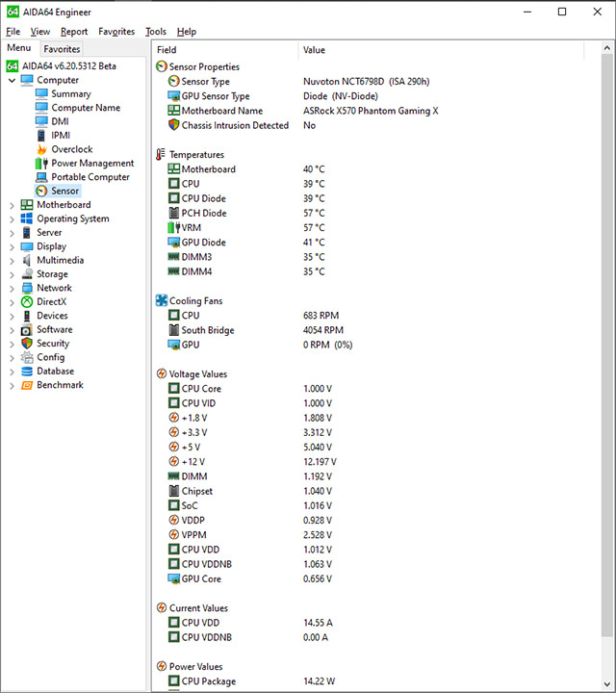Expand the Storage tree node
Viewport: 616px width, 693px height.
[12, 274]
